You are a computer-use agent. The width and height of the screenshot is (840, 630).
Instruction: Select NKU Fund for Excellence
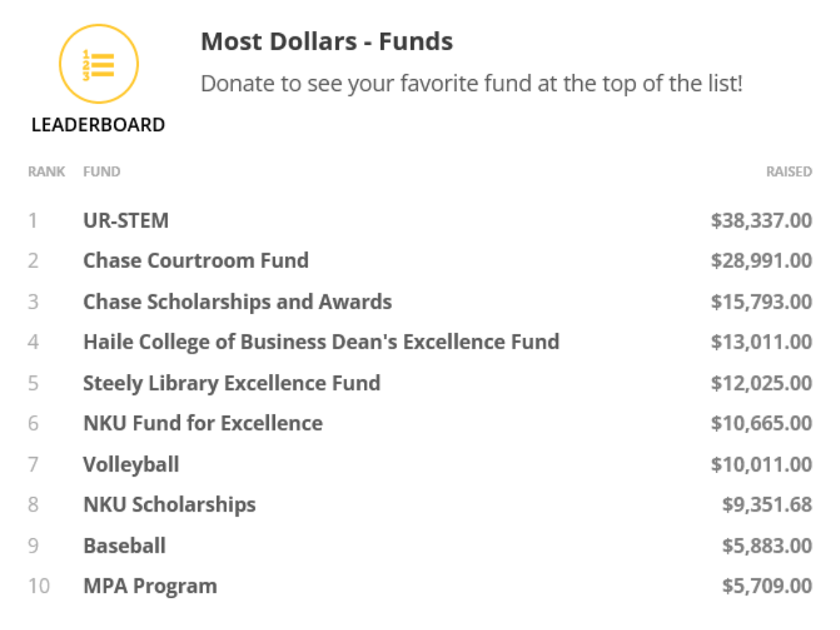[203, 423]
